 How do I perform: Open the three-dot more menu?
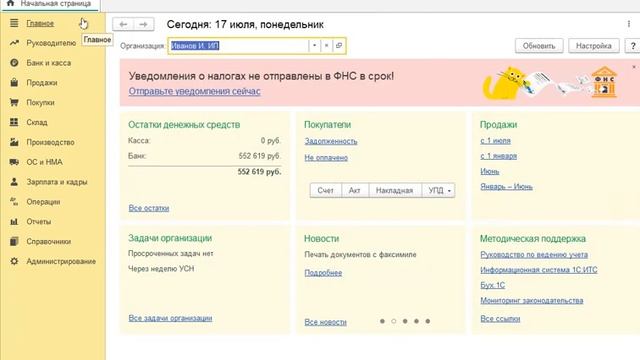[629, 24]
